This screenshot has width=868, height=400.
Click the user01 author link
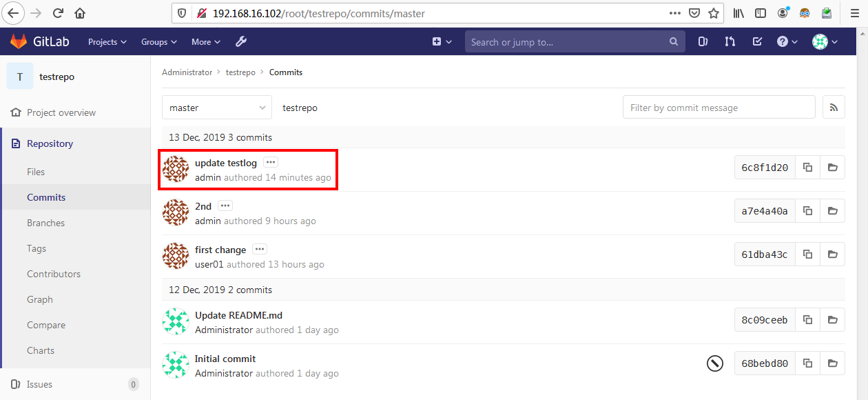[x=209, y=264]
